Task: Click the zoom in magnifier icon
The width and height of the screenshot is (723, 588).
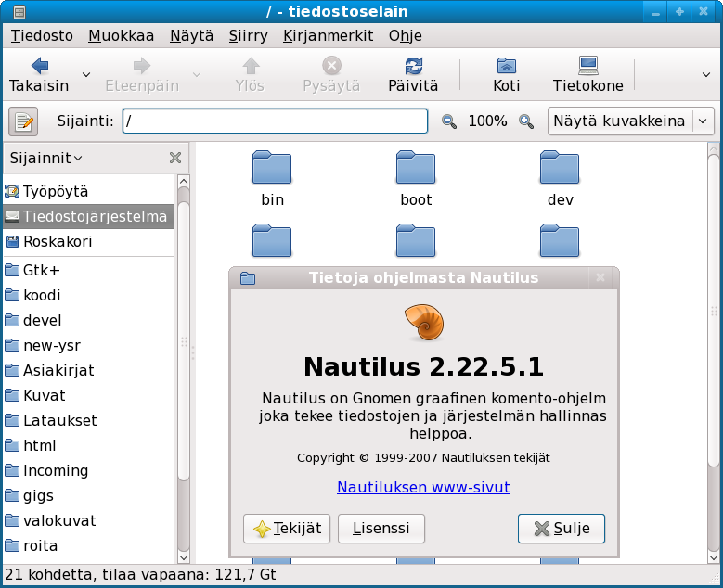Action: point(526,121)
